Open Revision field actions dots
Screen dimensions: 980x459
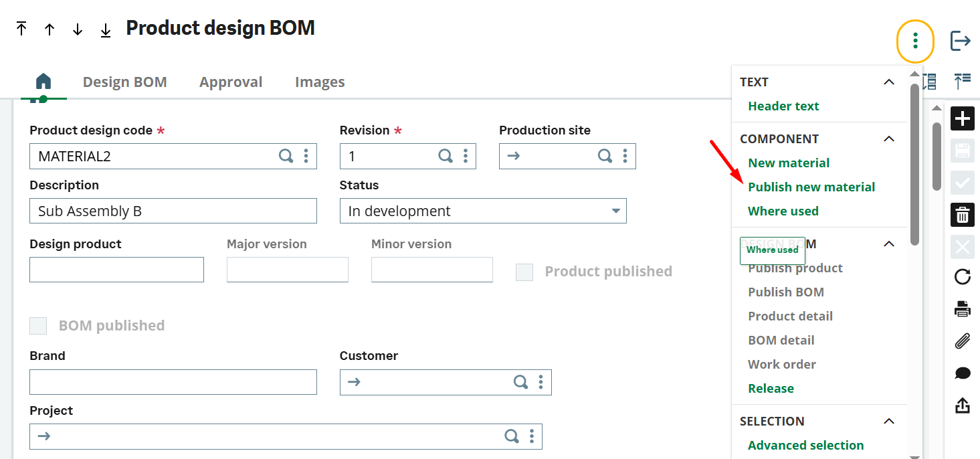(466, 156)
